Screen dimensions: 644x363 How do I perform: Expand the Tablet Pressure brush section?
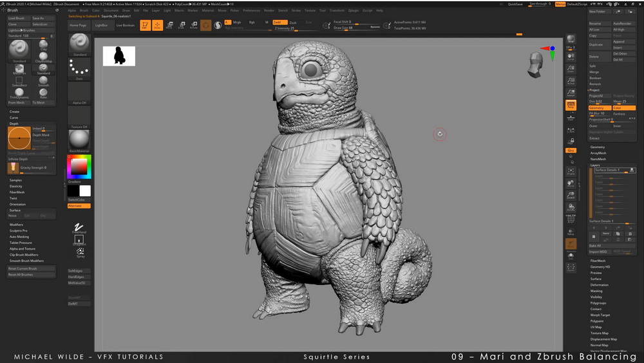pyautogui.click(x=21, y=243)
